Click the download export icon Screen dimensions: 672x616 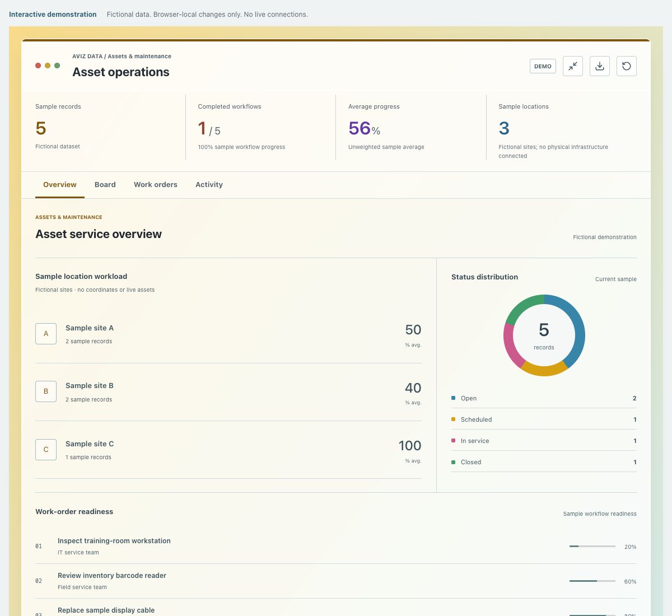click(x=600, y=66)
